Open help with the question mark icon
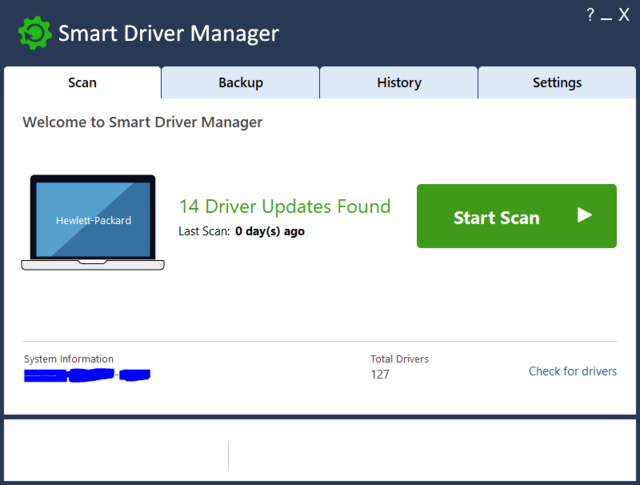The height and width of the screenshot is (485, 640). pos(590,15)
